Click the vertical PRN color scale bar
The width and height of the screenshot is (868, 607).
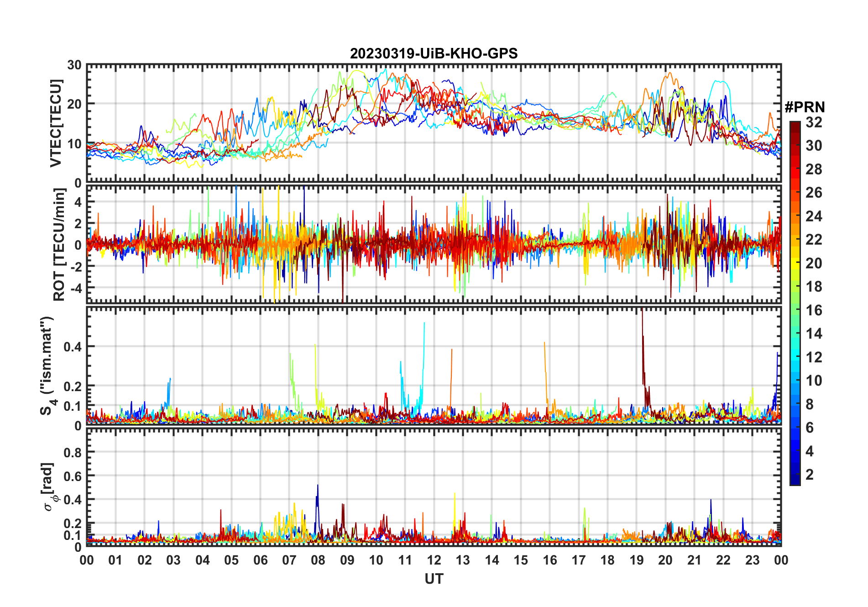(x=795, y=303)
